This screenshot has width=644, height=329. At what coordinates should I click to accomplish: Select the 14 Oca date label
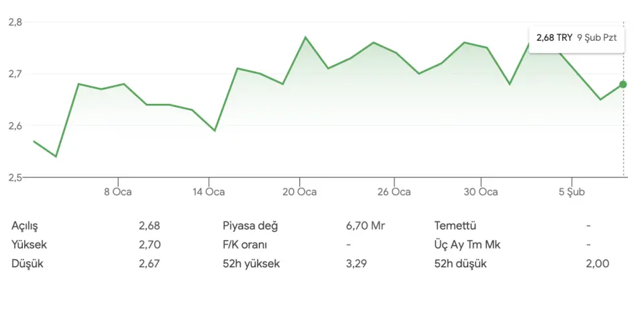[x=208, y=192]
